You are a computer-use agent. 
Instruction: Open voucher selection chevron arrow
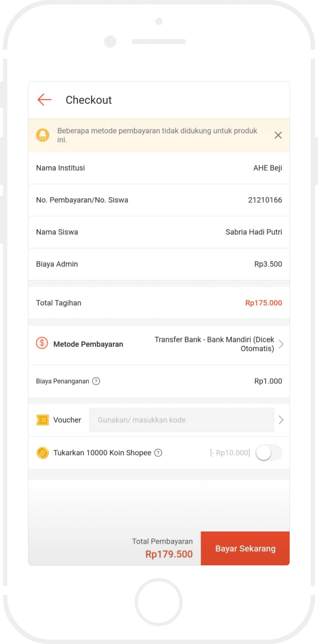[281, 420]
